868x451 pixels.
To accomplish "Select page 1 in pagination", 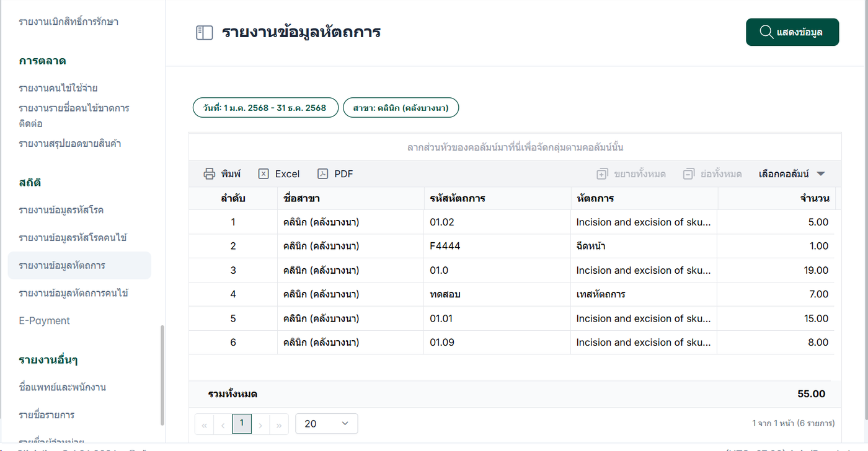I will 242,424.
